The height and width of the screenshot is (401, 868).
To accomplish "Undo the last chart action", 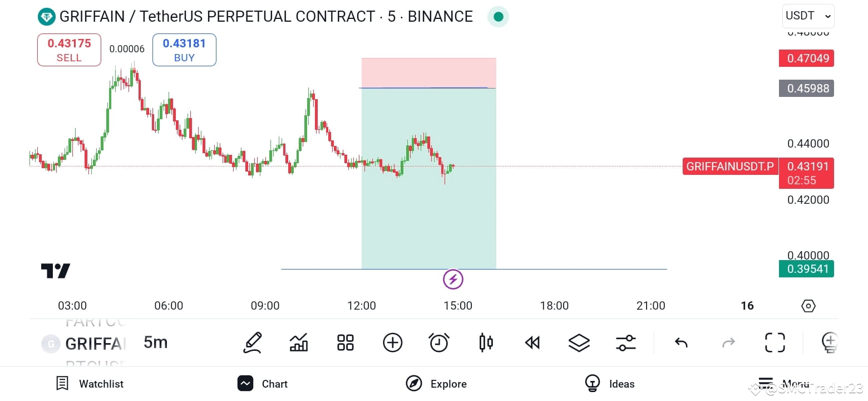I will pos(681,343).
